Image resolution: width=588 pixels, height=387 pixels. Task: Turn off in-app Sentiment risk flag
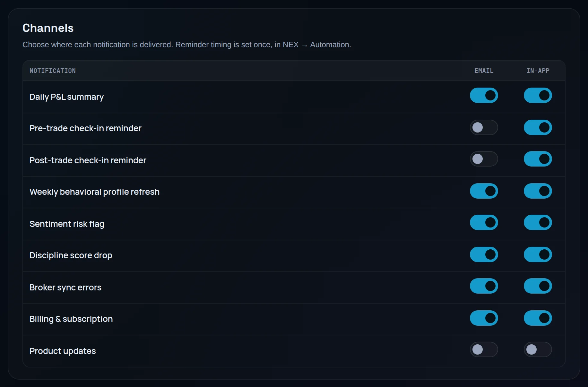pyautogui.click(x=538, y=222)
